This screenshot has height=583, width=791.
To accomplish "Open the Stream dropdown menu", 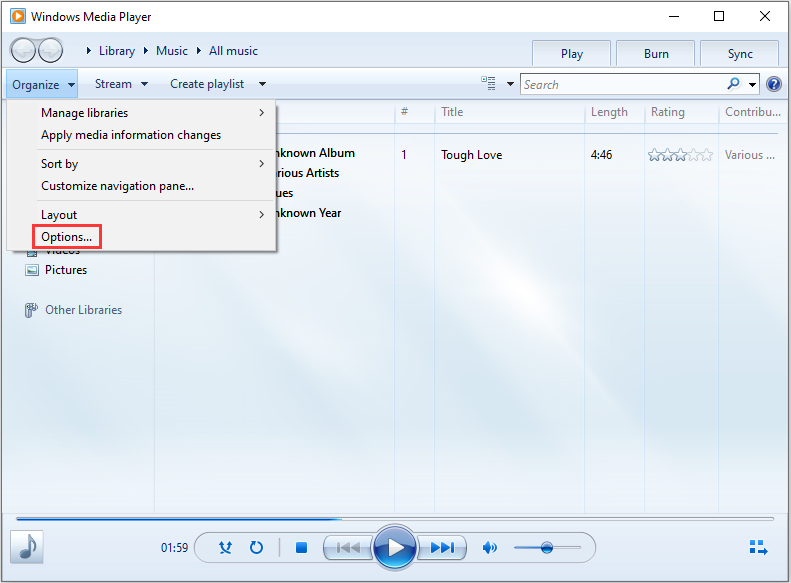I will click(121, 84).
